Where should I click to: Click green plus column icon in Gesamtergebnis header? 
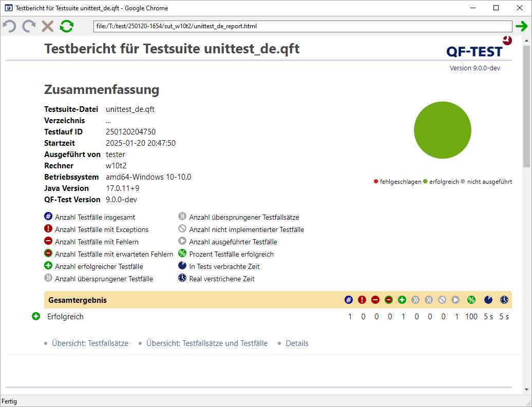pos(402,300)
